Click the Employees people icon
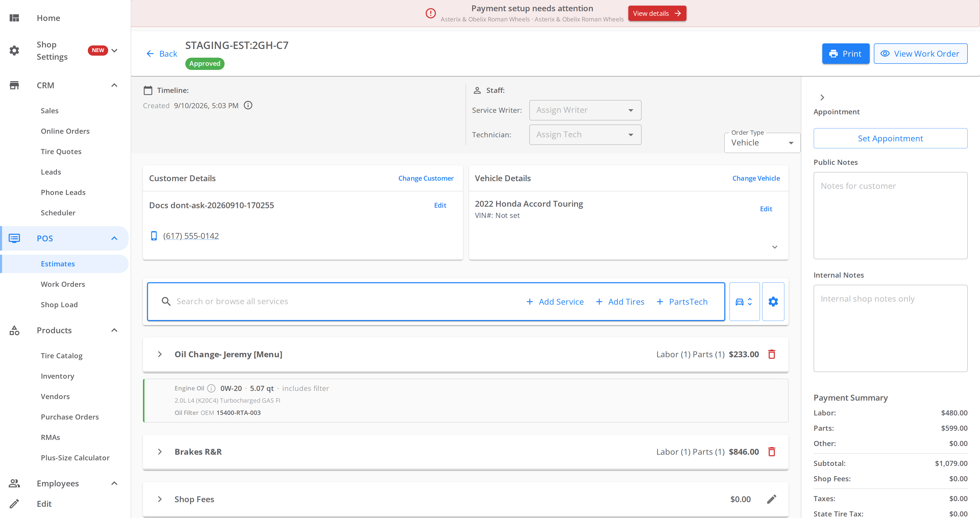Viewport: 980px width, 518px height. click(x=15, y=483)
